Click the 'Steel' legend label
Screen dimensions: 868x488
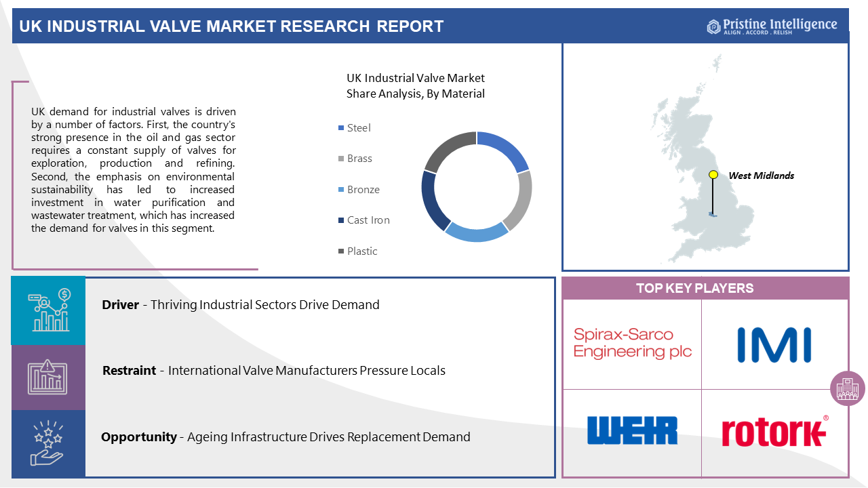359,128
